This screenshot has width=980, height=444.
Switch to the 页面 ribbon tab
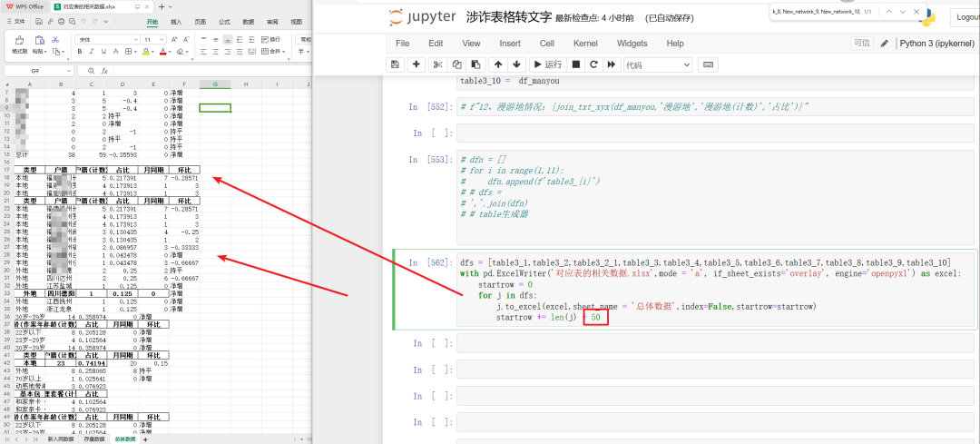click(200, 21)
